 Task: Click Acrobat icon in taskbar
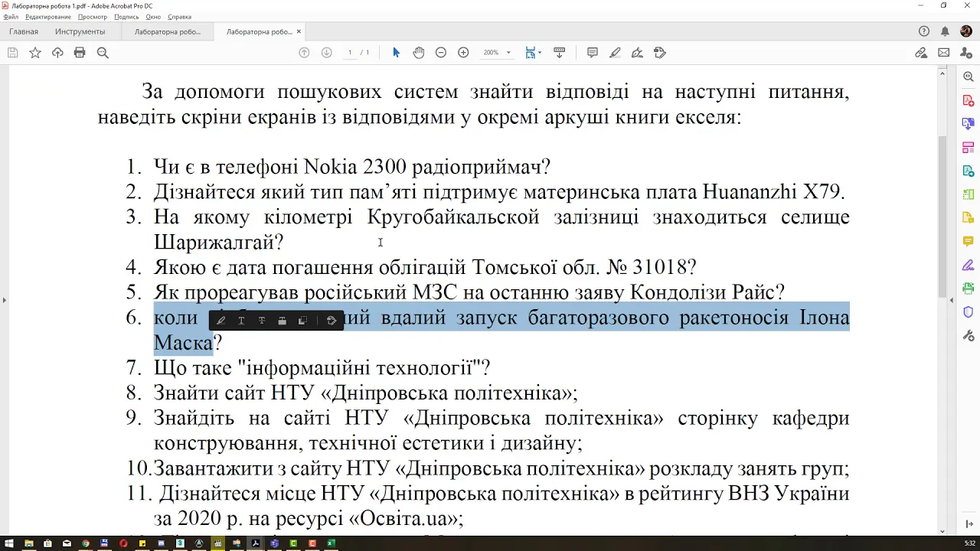coord(256,543)
